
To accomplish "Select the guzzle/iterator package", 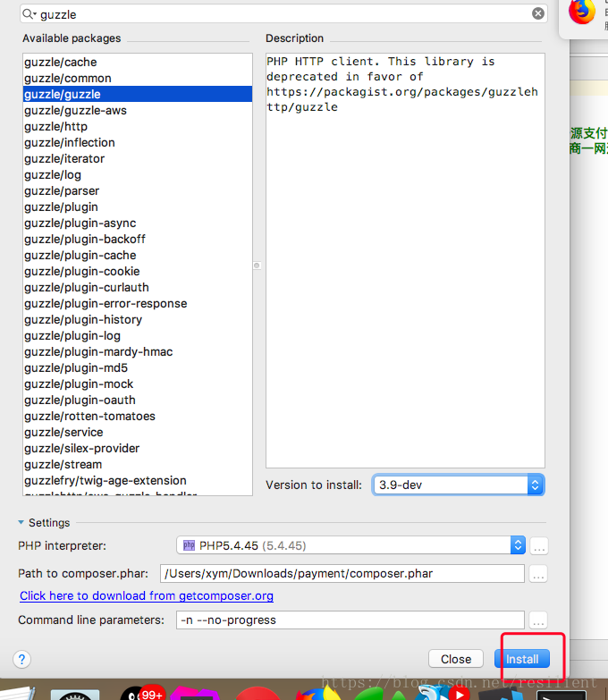I will (x=138, y=158).
